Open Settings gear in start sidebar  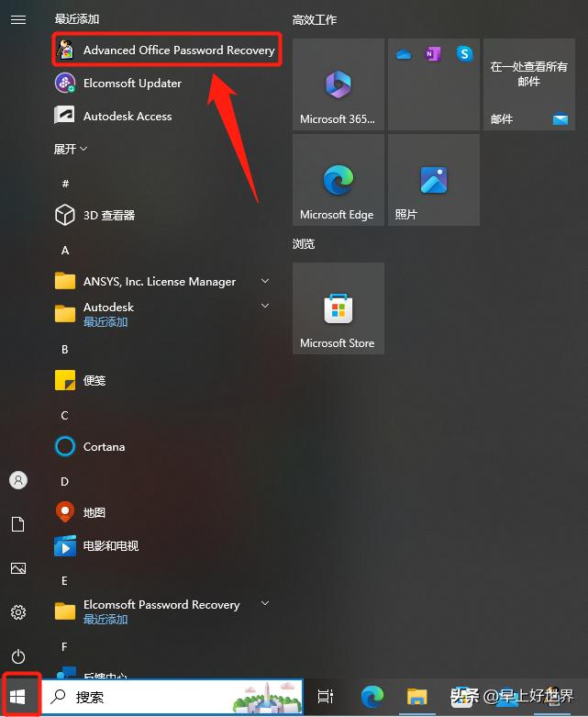(x=18, y=612)
